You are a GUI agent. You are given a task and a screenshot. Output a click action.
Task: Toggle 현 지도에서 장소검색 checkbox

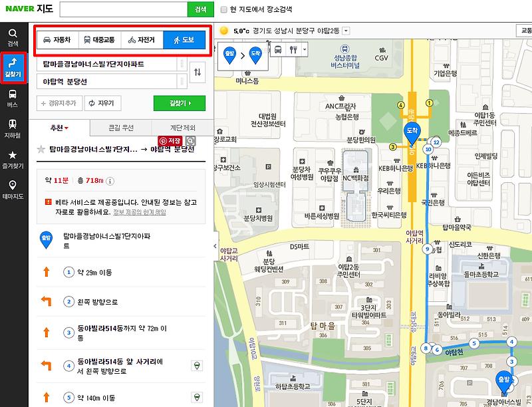(224, 10)
